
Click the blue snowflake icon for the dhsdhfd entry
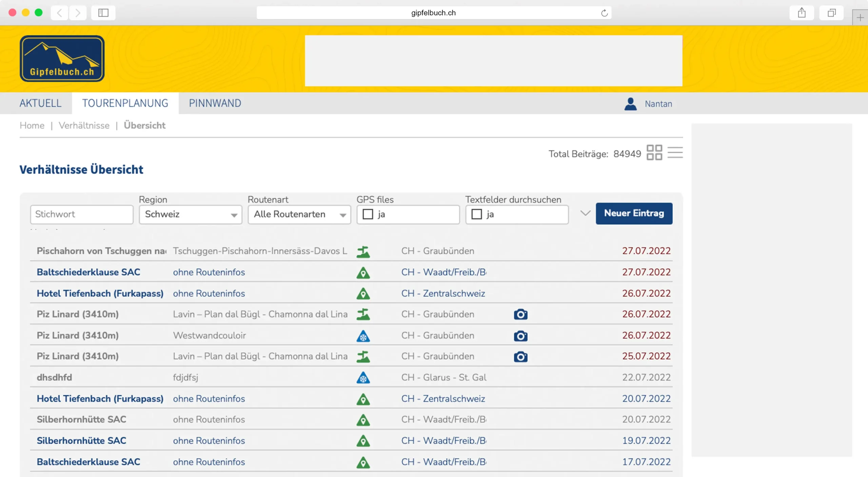click(x=363, y=378)
